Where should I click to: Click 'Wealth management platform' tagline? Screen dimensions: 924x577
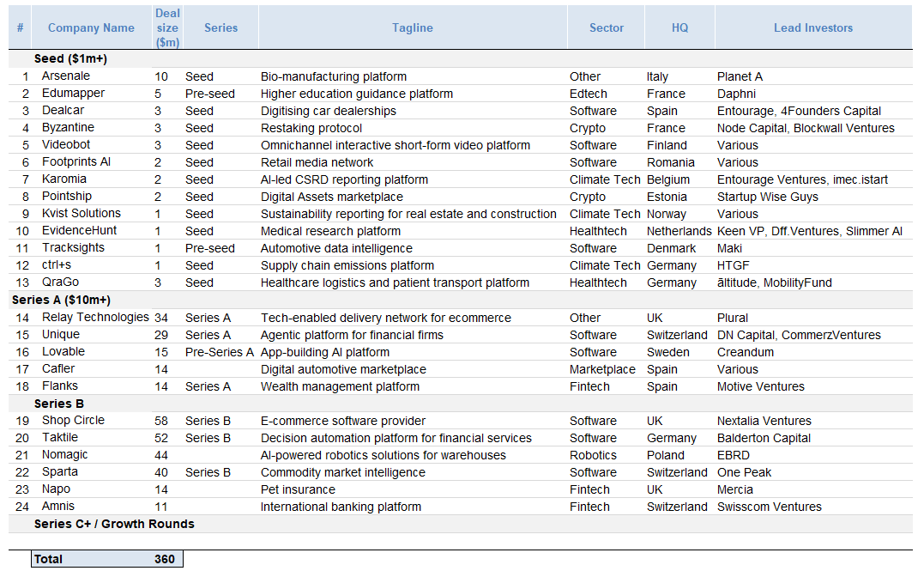click(x=340, y=386)
